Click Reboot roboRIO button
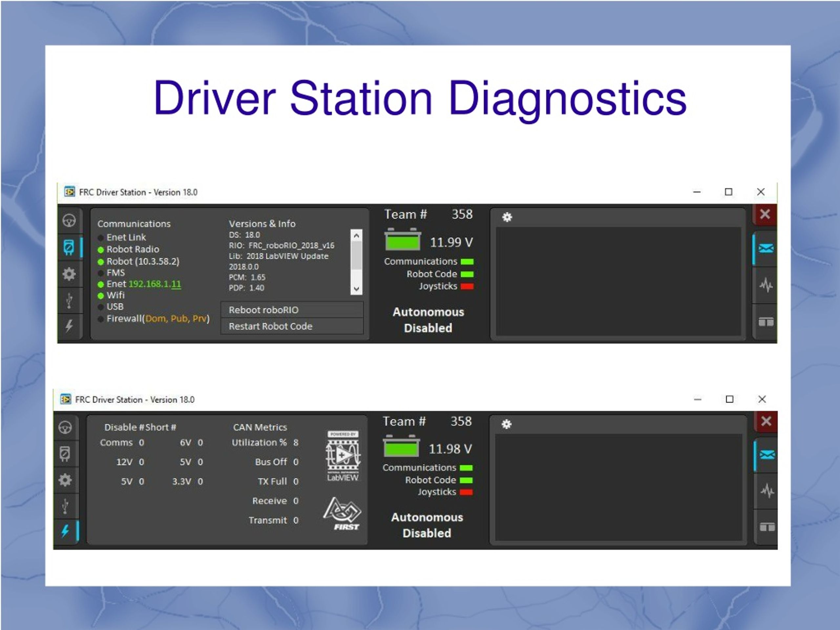The height and width of the screenshot is (630, 840). coord(292,310)
